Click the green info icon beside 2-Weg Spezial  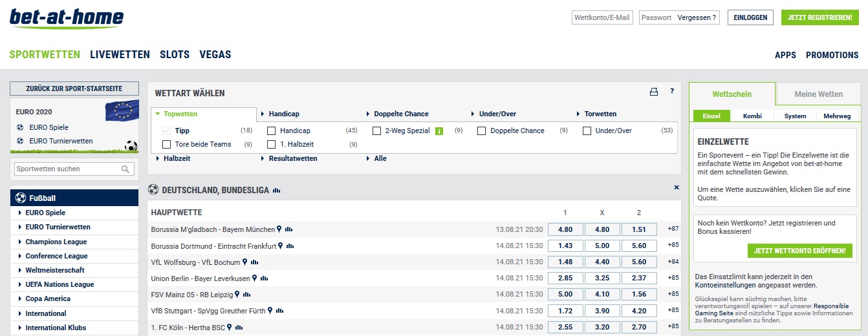click(x=439, y=131)
